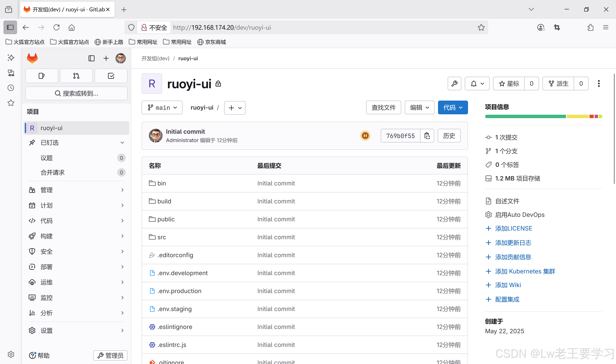Click the paused pipeline status icon
The height and width of the screenshot is (364, 616).
click(x=365, y=136)
